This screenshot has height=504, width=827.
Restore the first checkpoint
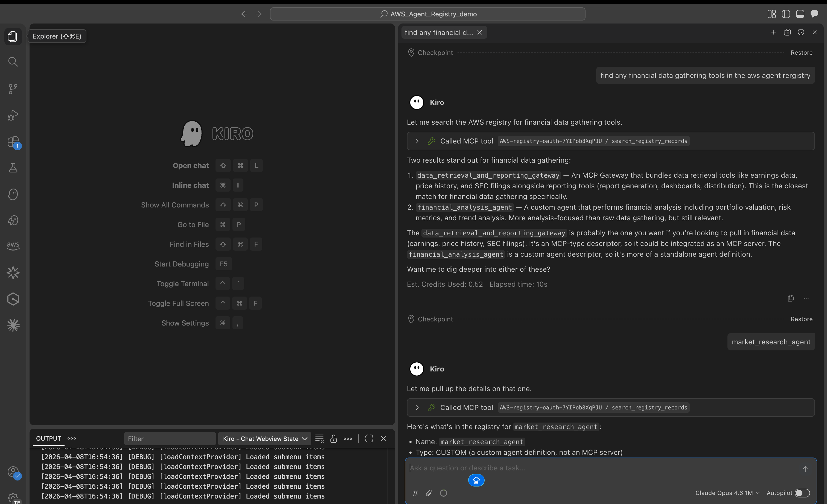tap(802, 52)
